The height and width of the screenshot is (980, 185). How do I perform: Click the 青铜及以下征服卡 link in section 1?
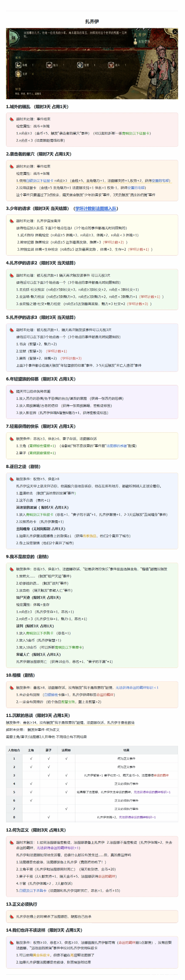pyautogui.click(x=135, y=133)
